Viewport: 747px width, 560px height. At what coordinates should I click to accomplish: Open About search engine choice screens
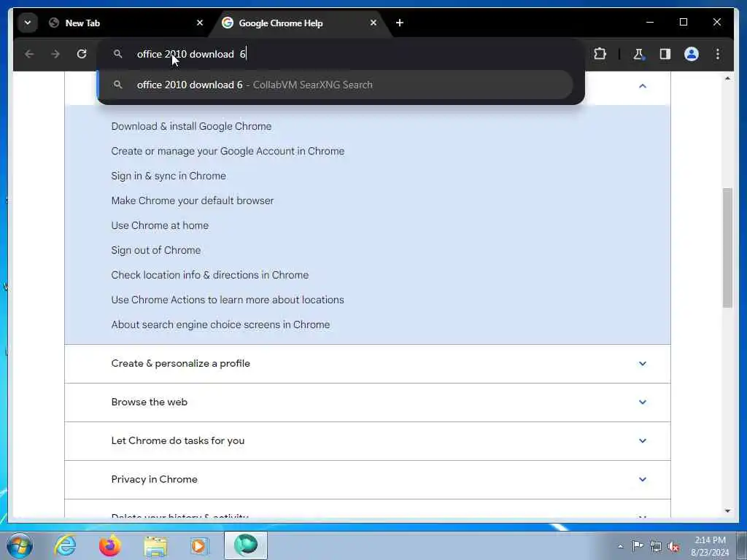tap(220, 324)
